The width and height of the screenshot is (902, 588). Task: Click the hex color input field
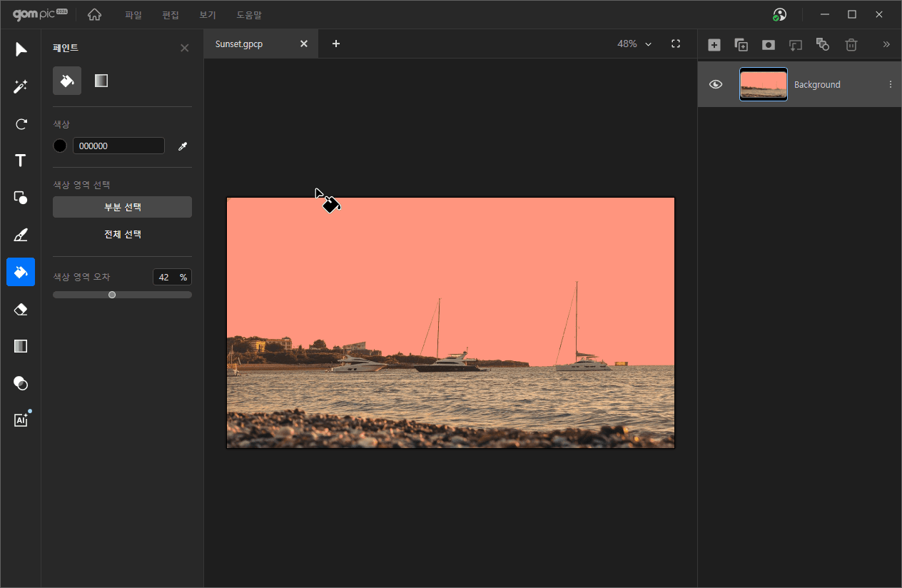pos(118,146)
